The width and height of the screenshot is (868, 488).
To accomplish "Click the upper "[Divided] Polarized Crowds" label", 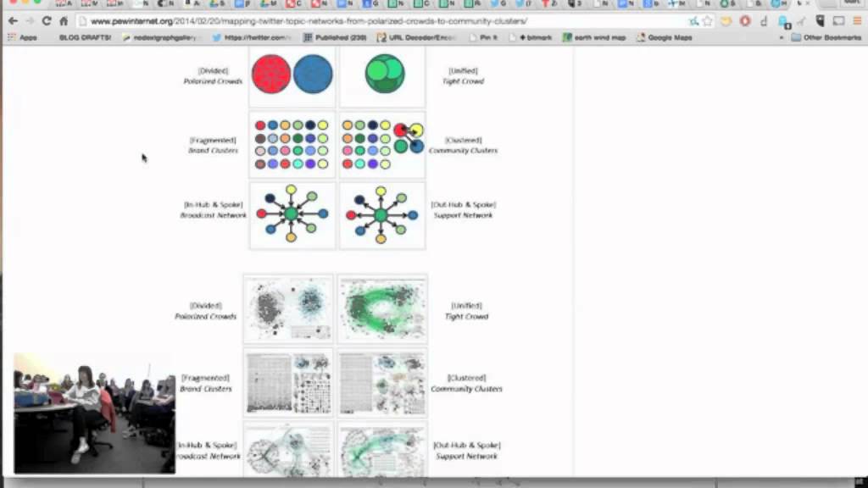I will [213, 75].
